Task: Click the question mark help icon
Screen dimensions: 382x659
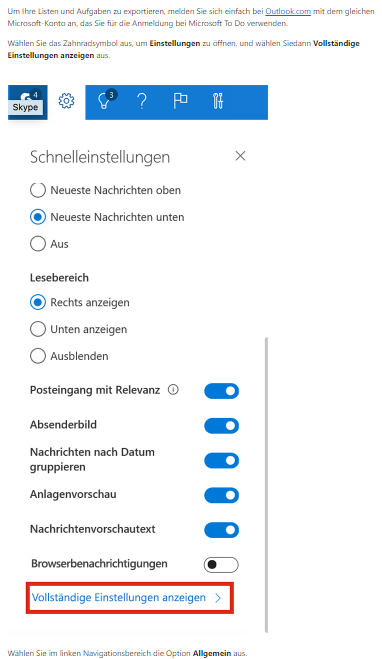Action: pos(142,101)
